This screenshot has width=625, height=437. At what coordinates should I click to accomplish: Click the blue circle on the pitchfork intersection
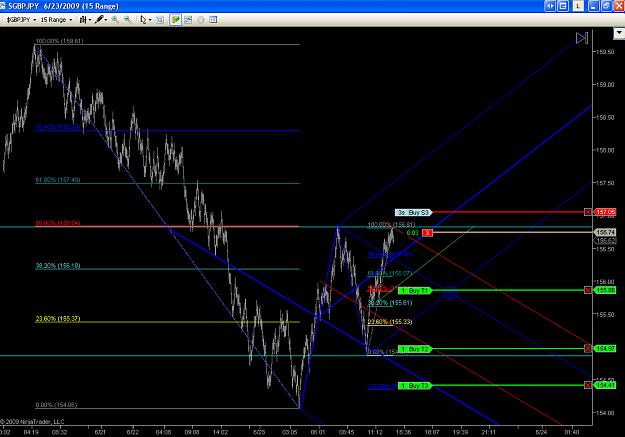pyautogui.click(x=450, y=293)
